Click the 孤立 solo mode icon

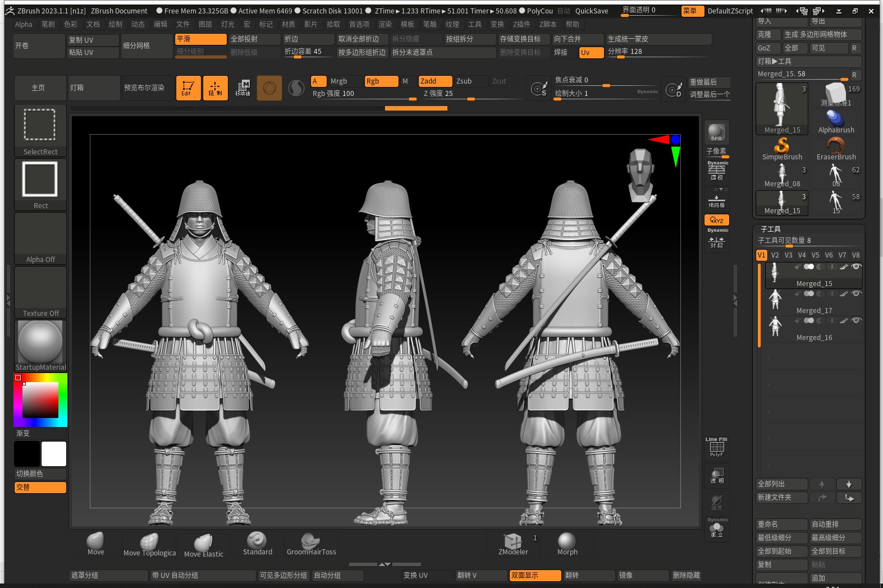717,529
